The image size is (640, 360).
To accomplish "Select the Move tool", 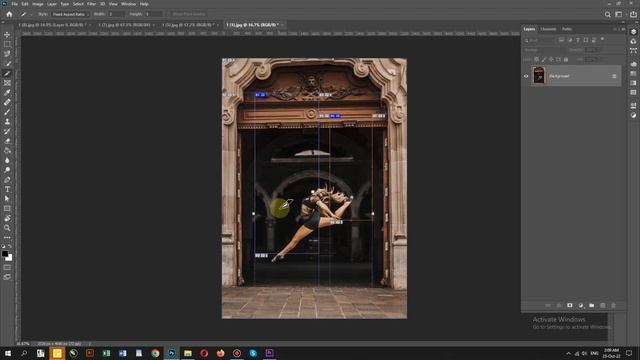I will [x=7, y=35].
